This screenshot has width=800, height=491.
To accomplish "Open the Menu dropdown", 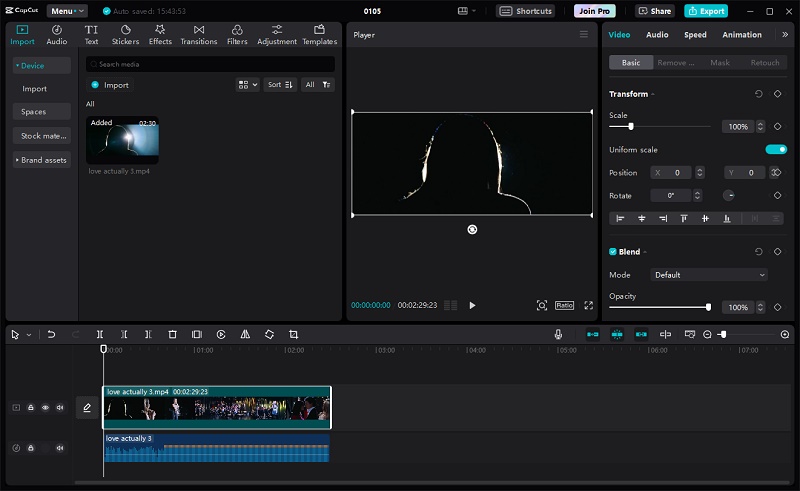I will coord(67,11).
